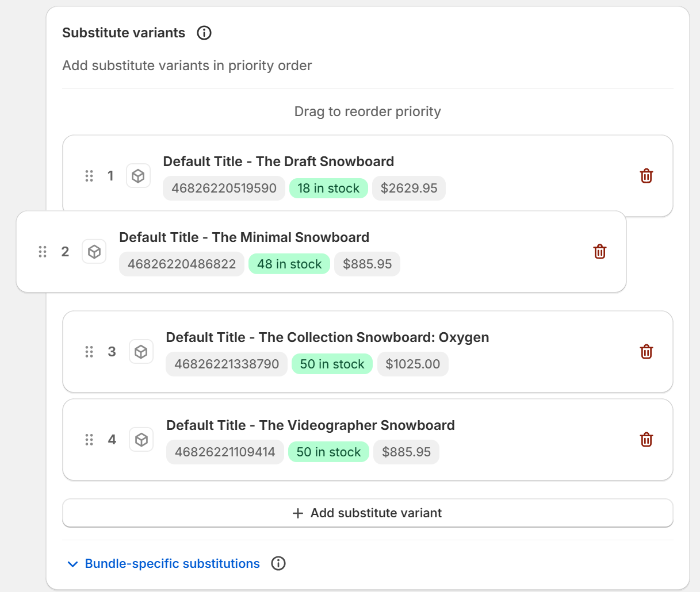Click the plus icon in Add substitute variant
The height and width of the screenshot is (592, 700).
tap(298, 513)
